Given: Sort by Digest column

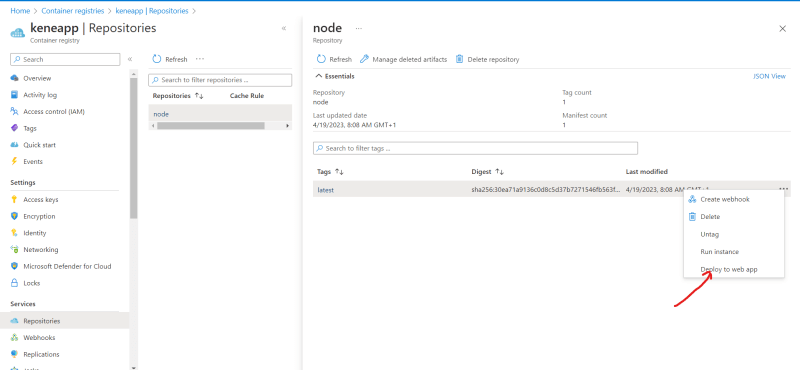Looking at the screenshot, I should click(x=487, y=171).
